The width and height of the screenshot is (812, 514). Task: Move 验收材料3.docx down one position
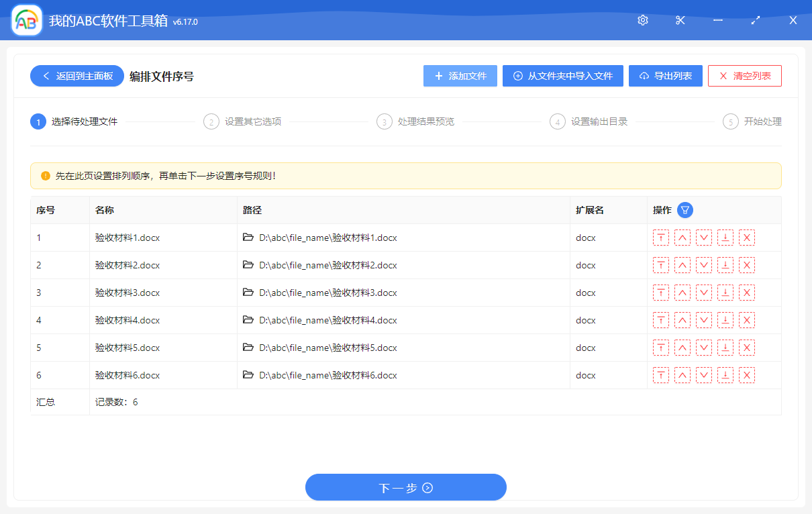pyautogui.click(x=704, y=293)
